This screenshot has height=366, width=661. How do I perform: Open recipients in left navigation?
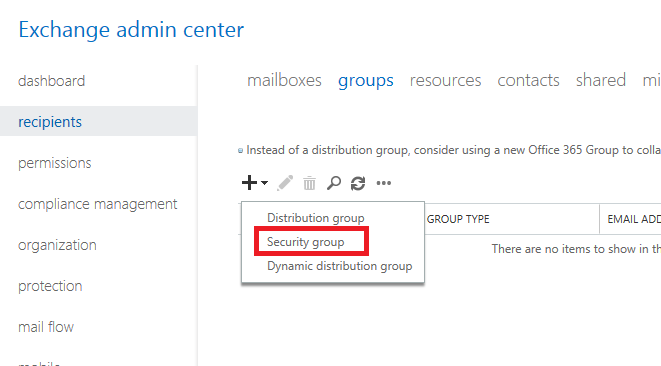[x=99, y=121]
